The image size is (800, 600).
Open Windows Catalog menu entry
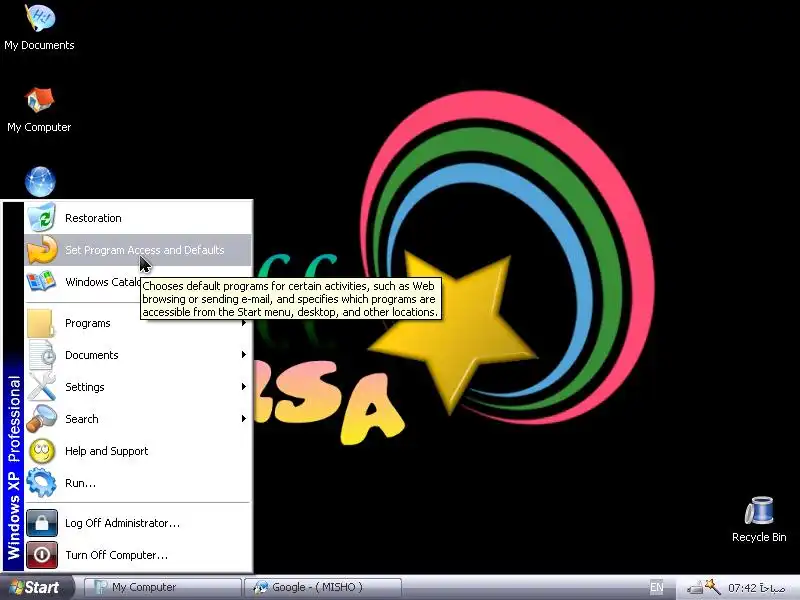tap(138, 282)
